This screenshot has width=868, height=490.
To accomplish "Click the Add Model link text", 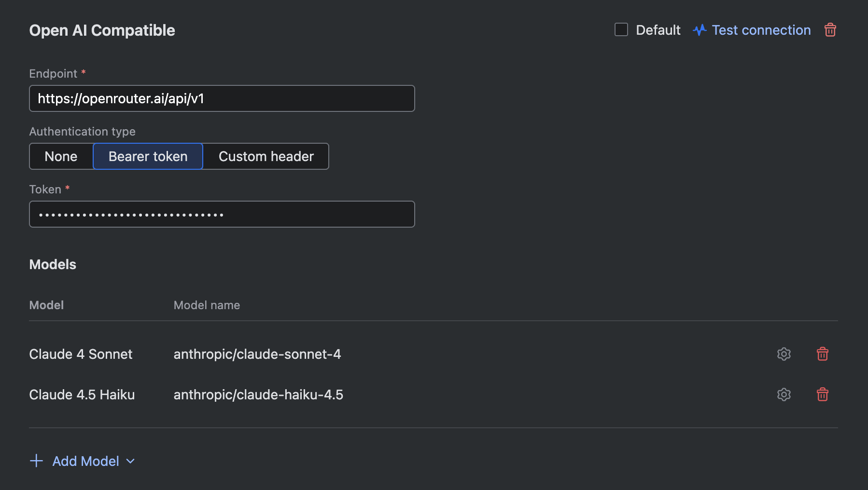I will (85, 461).
